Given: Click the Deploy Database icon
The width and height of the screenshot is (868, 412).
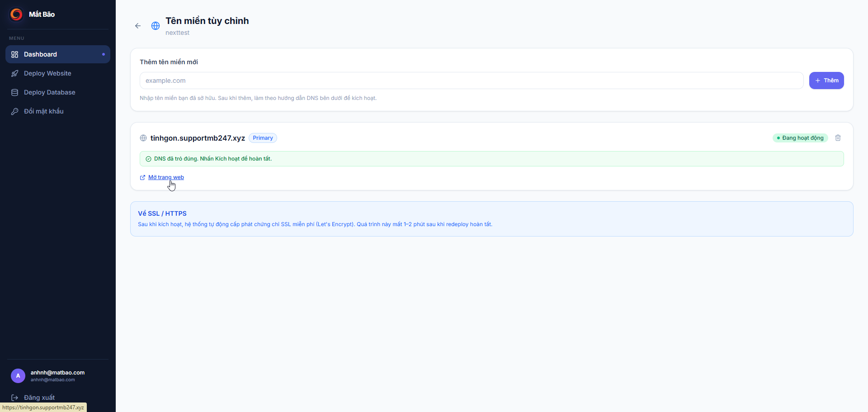Looking at the screenshot, I should 14,92.
